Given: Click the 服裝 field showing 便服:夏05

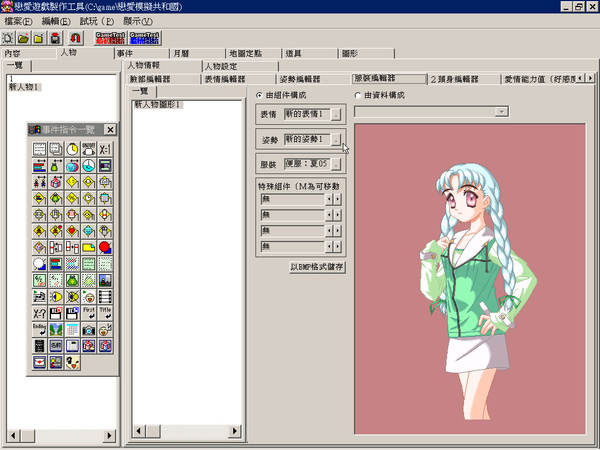Looking at the screenshot, I should pyautogui.click(x=307, y=164).
